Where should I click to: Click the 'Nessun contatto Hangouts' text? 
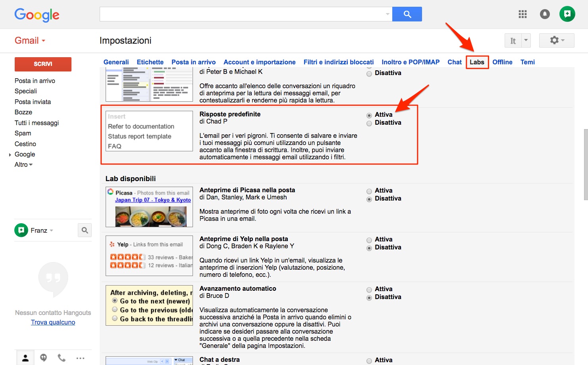coord(53,313)
